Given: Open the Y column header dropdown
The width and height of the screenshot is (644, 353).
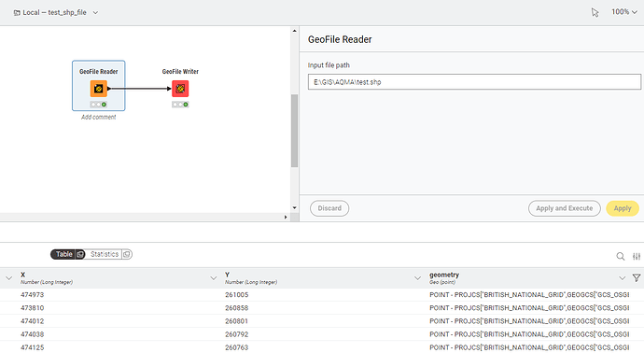Looking at the screenshot, I should (418, 278).
